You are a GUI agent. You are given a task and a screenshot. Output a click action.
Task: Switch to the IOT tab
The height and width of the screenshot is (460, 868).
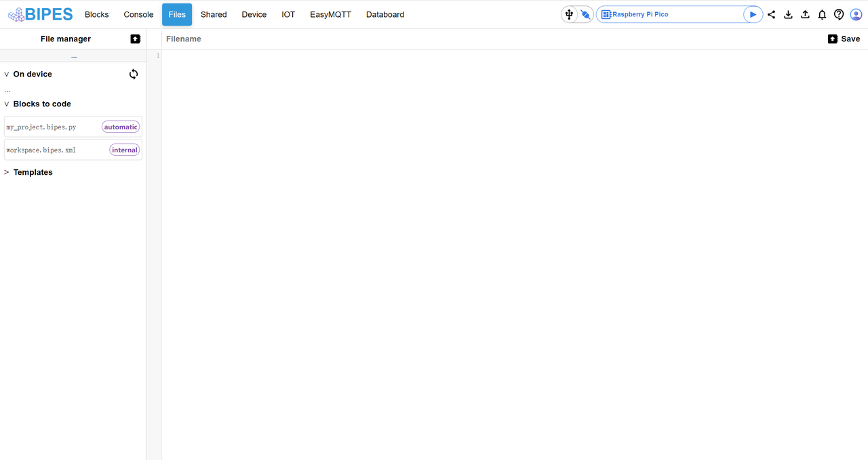pyautogui.click(x=288, y=14)
